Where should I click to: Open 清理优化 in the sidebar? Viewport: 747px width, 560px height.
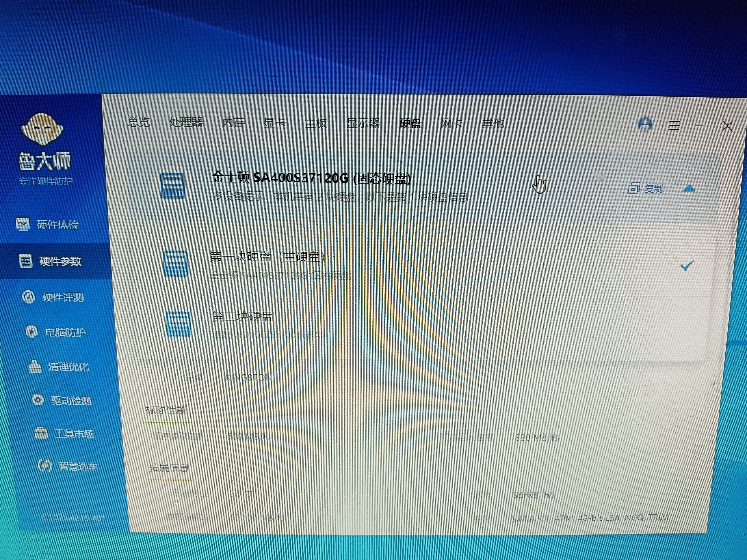[x=58, y=367]
